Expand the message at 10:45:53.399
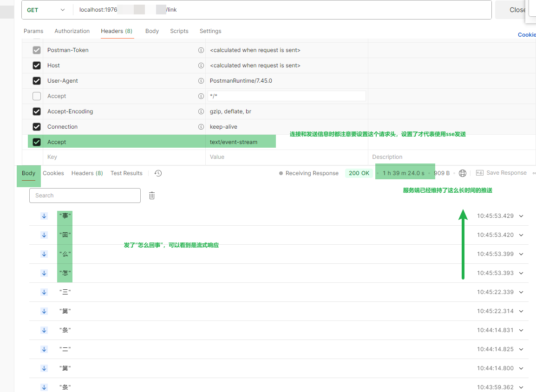The height and width of the screenshot is (392, 536). [x=521, y=254]
